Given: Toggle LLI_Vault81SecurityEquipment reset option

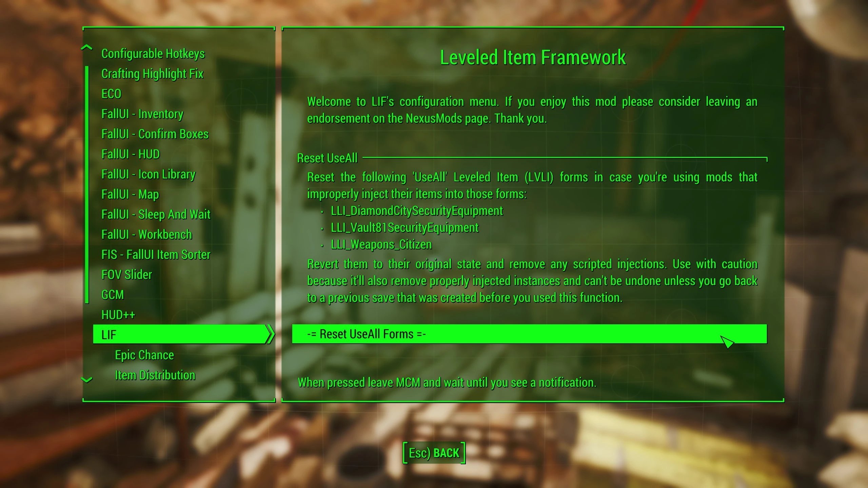Looking at the screenshot, I should click(404, 227).
